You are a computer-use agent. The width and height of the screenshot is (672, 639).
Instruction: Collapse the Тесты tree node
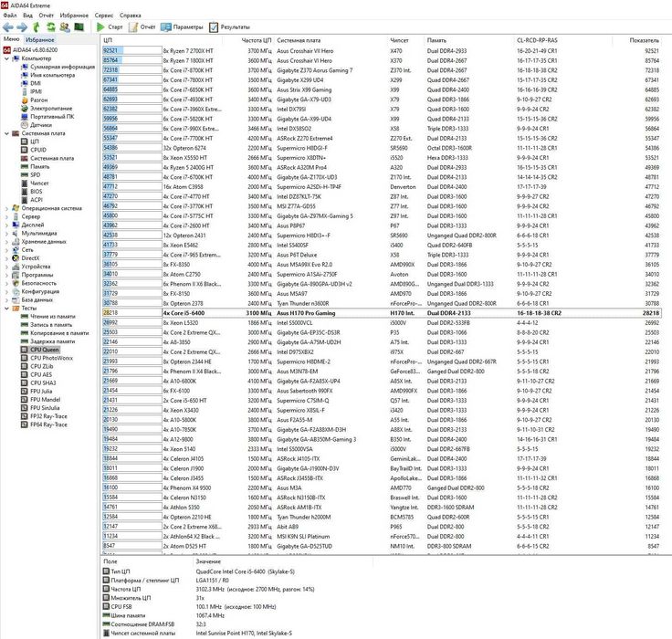(x=6, y=309)
